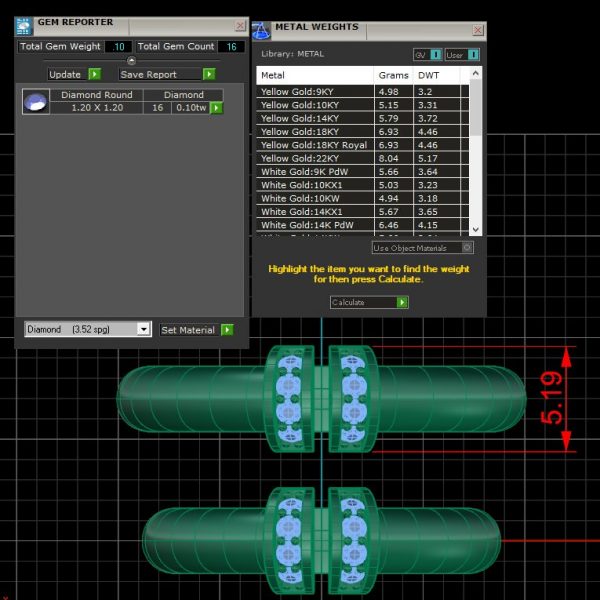The image size is (600, 600).
Task: Select the Yellow Gold:22KY row
Action: [362, 158]
